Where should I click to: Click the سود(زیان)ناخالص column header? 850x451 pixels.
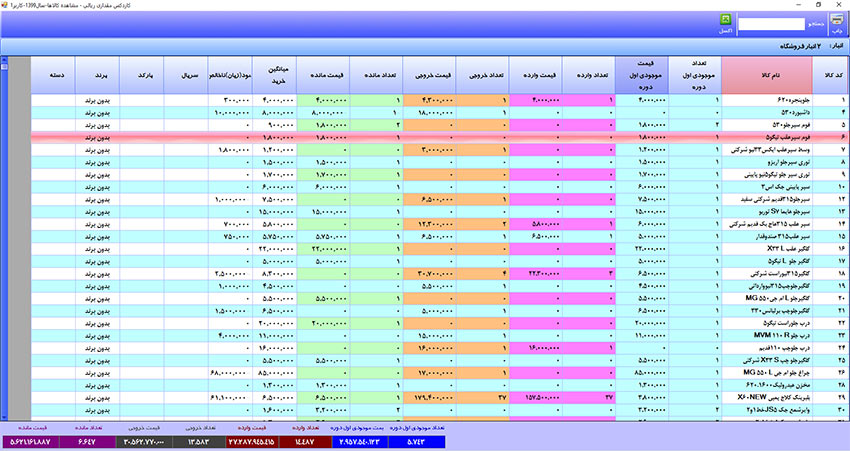[x=230, y=75]
